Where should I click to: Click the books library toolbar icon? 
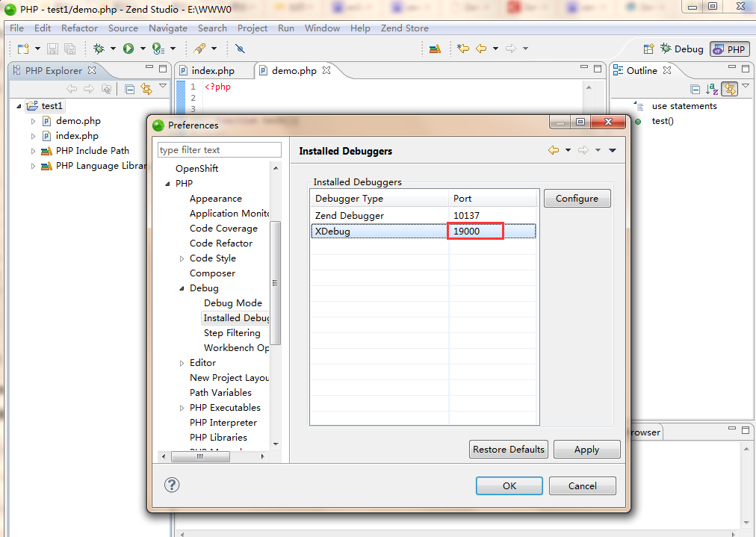click(435, 49)
